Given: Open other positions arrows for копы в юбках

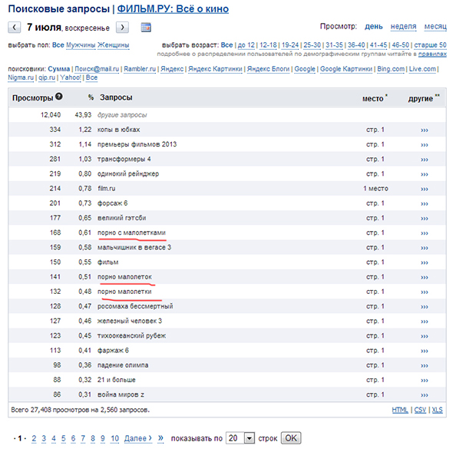Looking at the screenshot, I should point(425,130).
